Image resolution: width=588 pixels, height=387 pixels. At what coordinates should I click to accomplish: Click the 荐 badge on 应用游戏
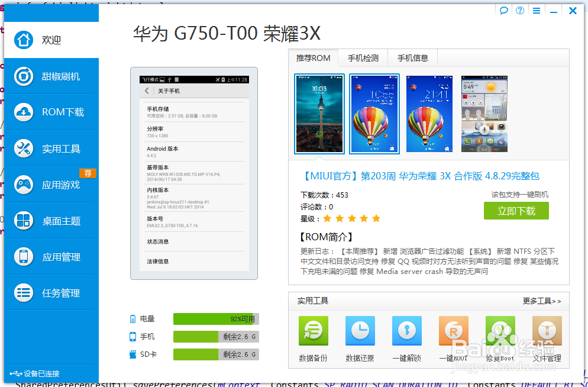(88, 173)
